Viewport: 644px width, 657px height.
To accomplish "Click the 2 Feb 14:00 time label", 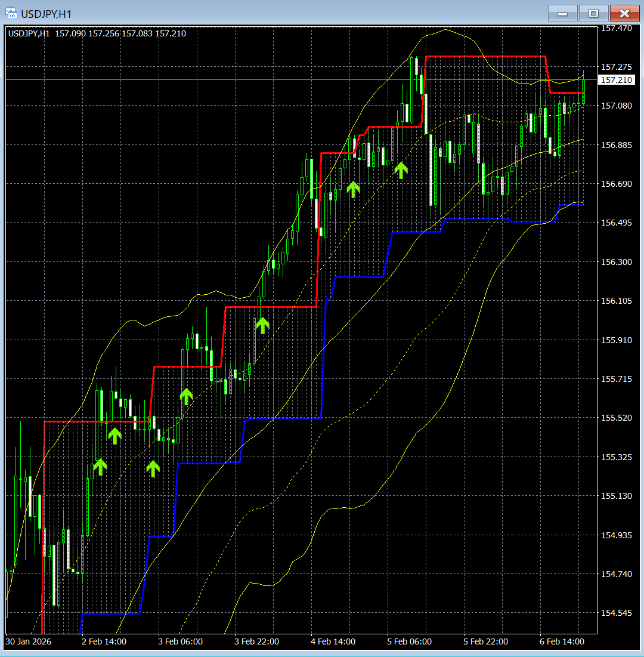I will [104, 641].
